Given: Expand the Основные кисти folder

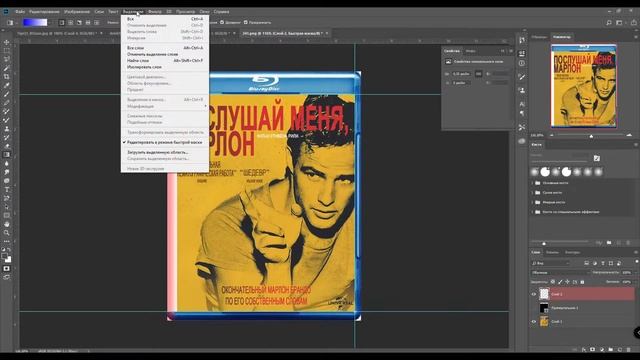Looking at the screenshot, I should (x=533, y=183).
